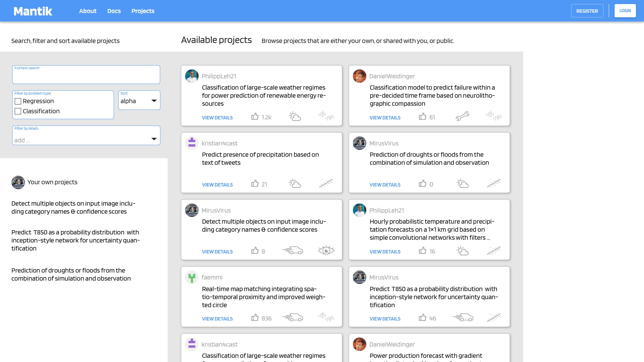
Task: Open the Docs menu item
Action: pyautogui.click(x=114, y=11)
